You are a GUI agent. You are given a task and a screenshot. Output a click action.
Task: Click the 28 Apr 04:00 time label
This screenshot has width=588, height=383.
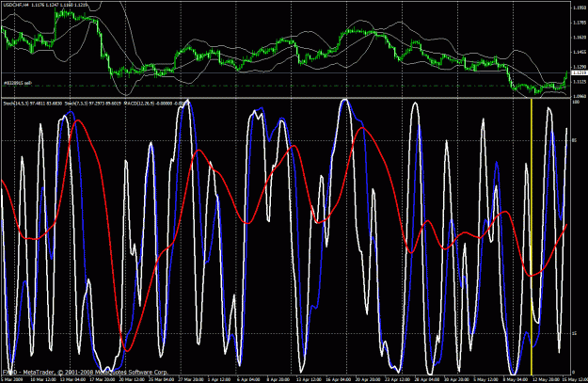[427, 379]
